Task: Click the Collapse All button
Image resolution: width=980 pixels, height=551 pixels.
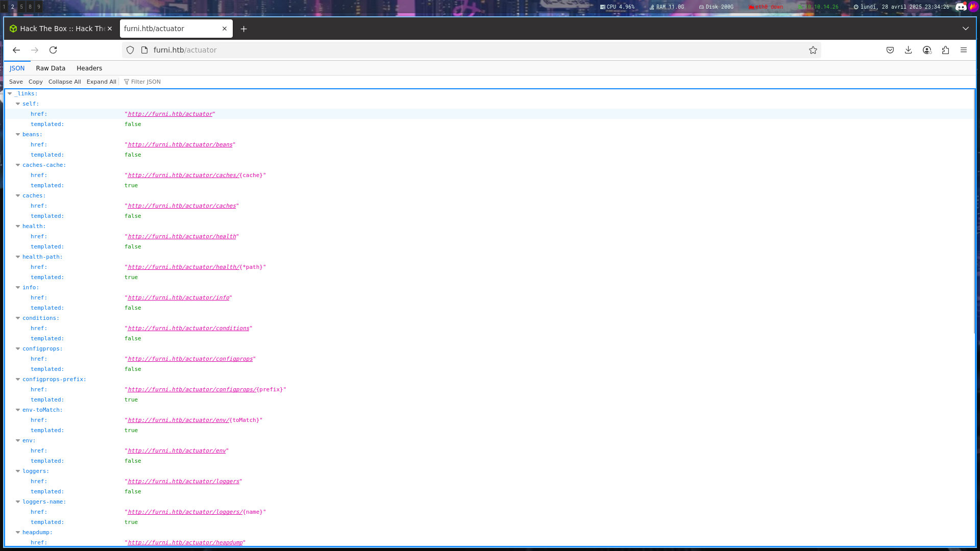Action: pyautogui.click(x=64, y=82)
